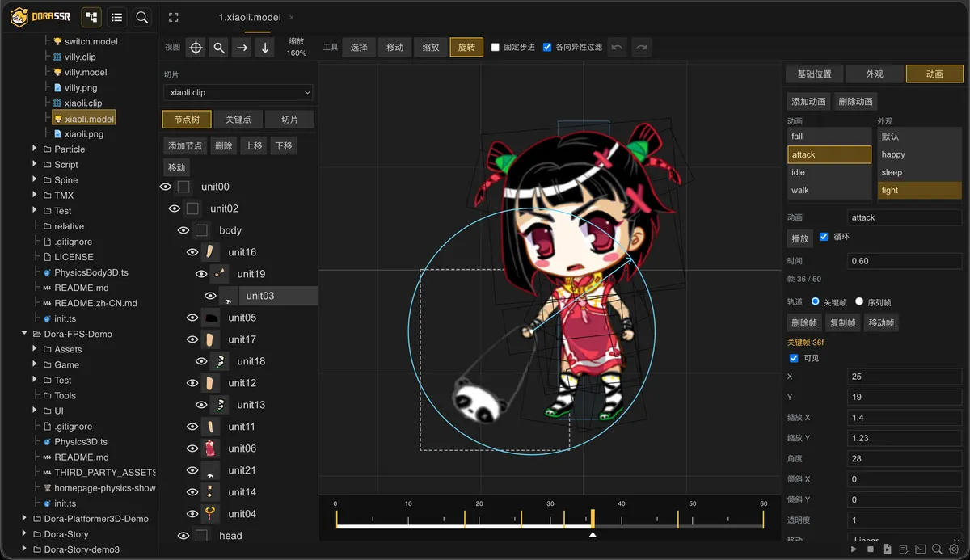The image size is (970, 560).
Task: Expand the Particle folder
Action: [x=35, y=149]
